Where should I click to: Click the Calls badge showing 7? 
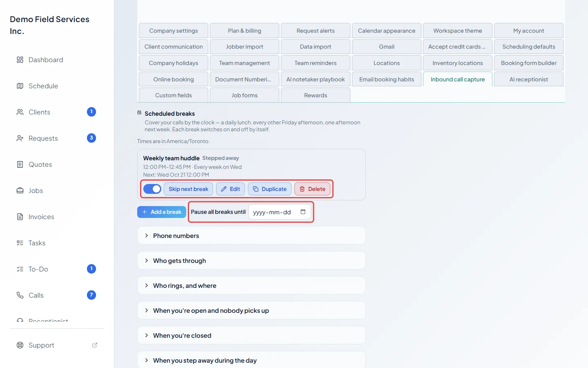click(91, 295)
